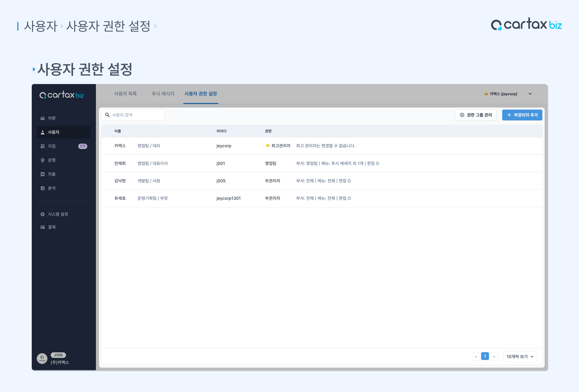The width and height of the screenshot is (579, 392).
Task: Open 권한 그룹 관리 button
Action: [475, 115]
